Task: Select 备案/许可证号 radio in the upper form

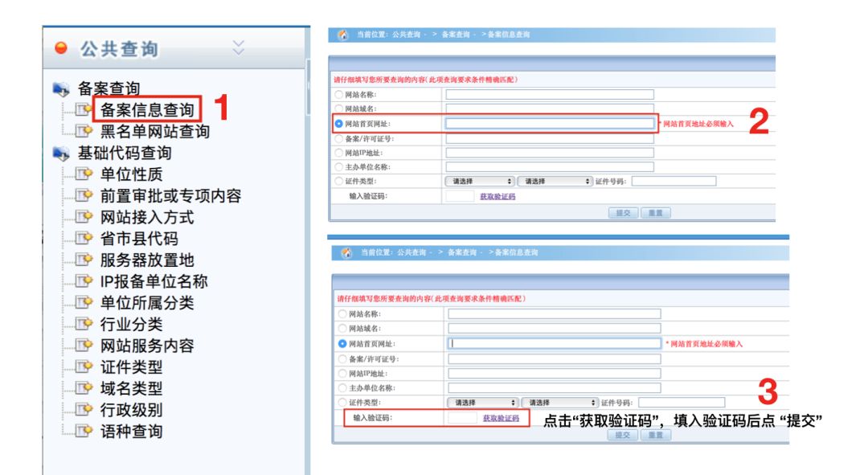Action: 339,138
